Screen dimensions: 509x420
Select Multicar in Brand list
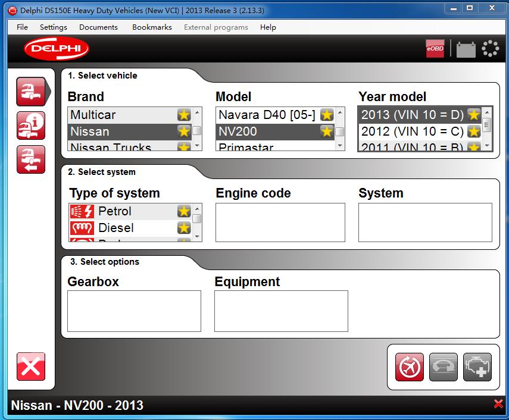pos(130,115)
